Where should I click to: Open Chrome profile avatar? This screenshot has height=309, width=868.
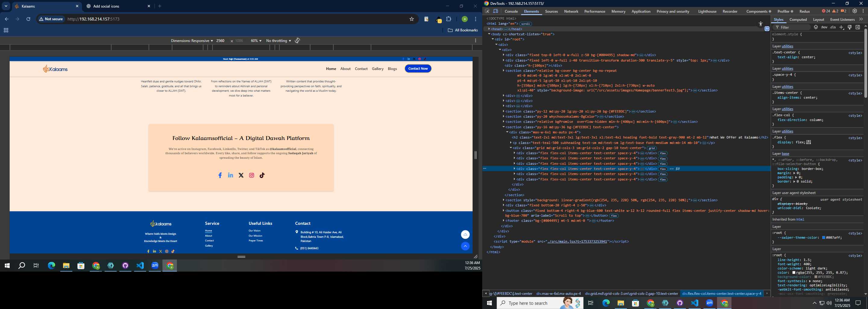point(465,19)
